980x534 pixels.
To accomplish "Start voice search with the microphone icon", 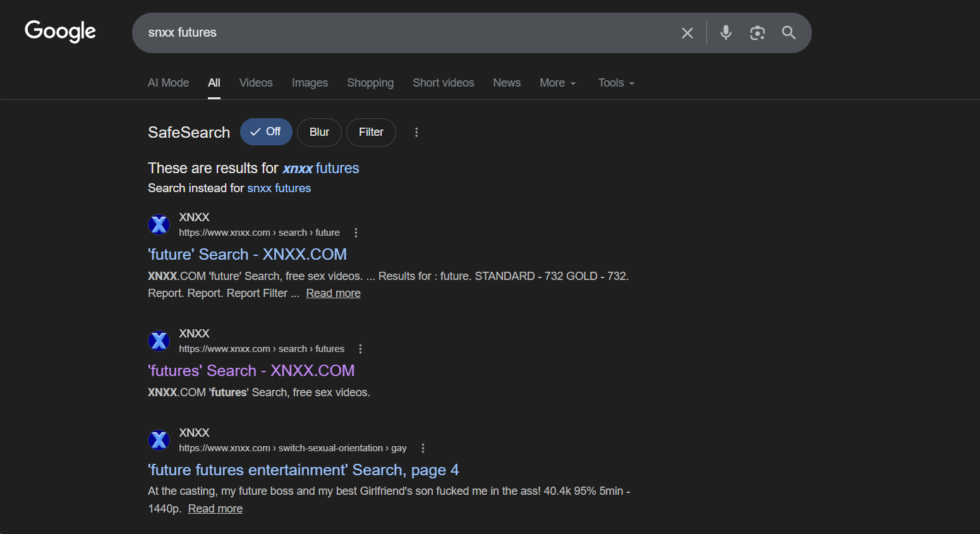I will click(726, 33).
